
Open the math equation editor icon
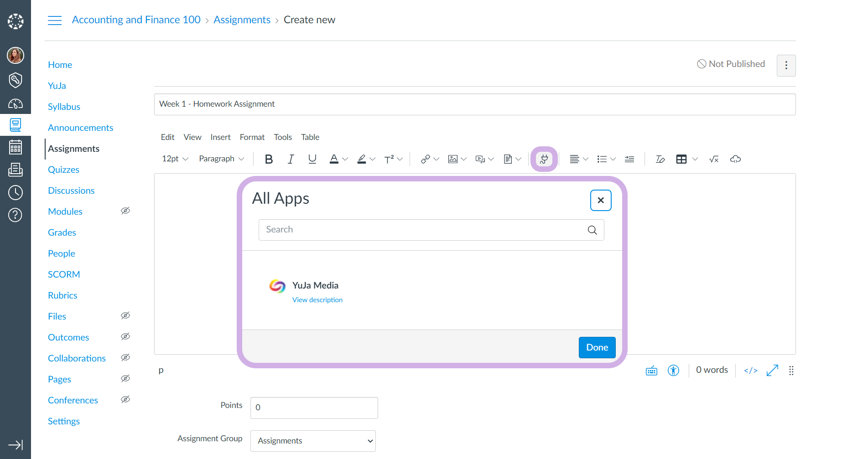(x=714, y=159)
